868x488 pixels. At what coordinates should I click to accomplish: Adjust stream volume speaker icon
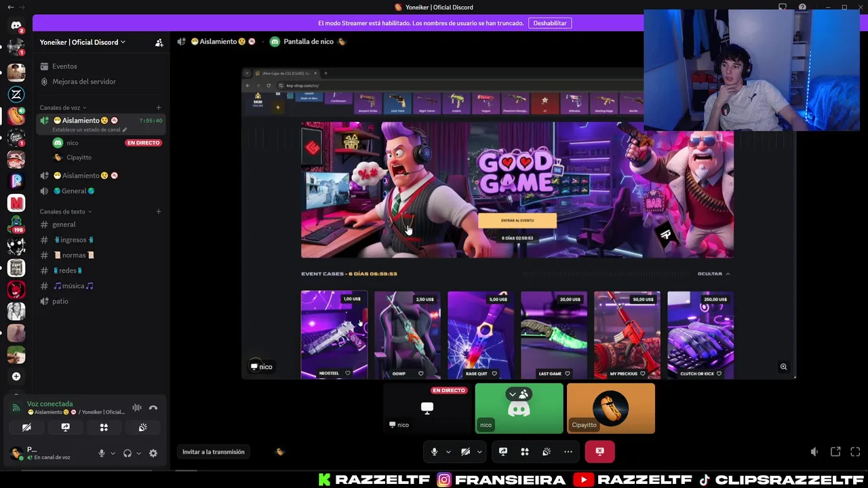(x=814, y=452)
